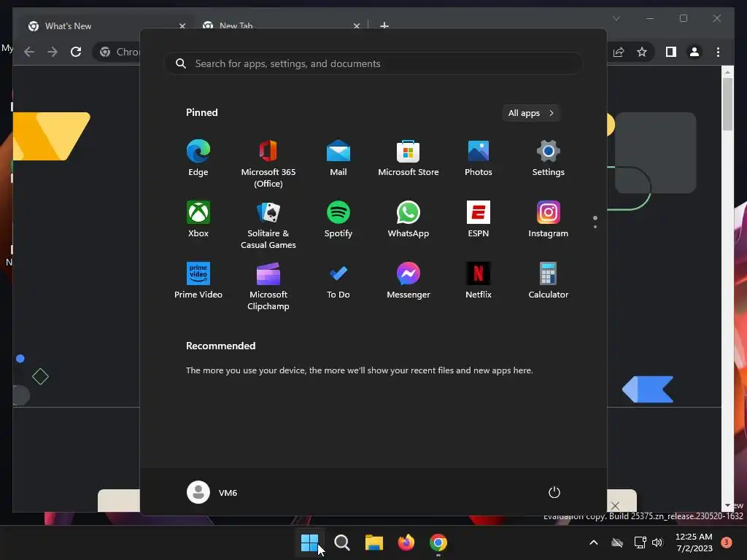The height and width of the screenshot is (560, 747).
Task: Close the New Tab tab in Chrome
Action: (x=356, y=26)
